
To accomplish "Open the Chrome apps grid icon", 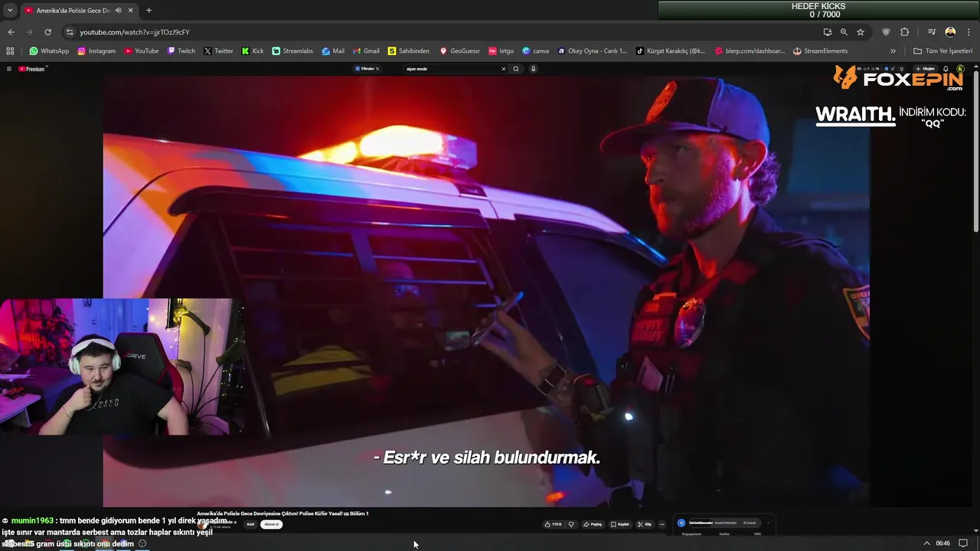I will click(10, 51).
